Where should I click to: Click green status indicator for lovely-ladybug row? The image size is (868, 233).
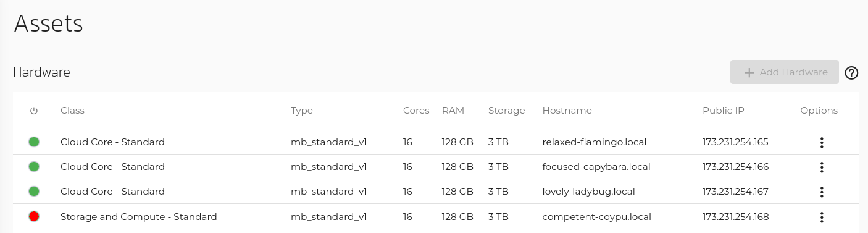point(34,192)
